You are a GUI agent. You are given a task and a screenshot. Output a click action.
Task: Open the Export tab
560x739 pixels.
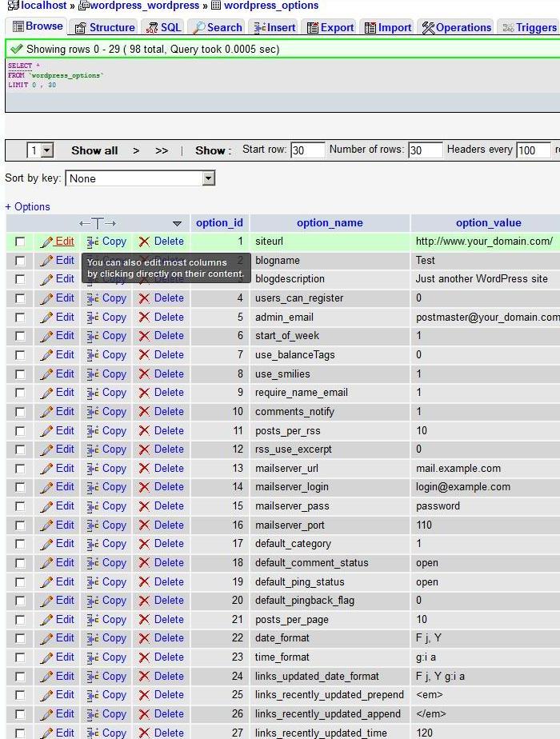330,27
